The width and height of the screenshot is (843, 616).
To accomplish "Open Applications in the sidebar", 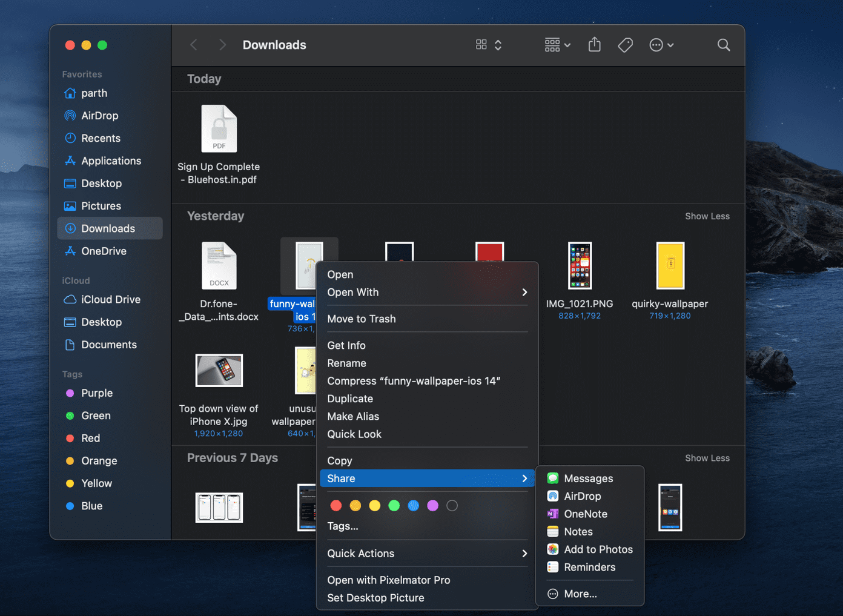I will coord(110,161).
